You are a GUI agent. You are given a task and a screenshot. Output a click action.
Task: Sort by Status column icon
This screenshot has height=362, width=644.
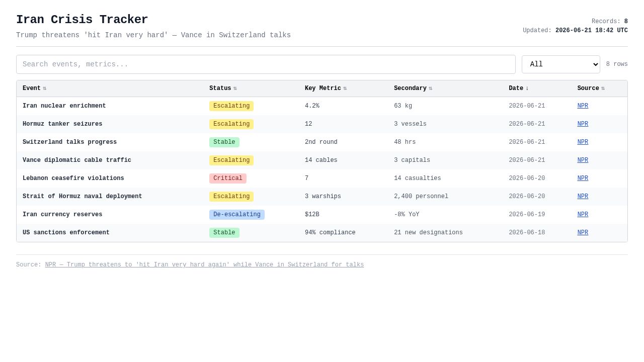pyautogui.click(x=235, y=88)
